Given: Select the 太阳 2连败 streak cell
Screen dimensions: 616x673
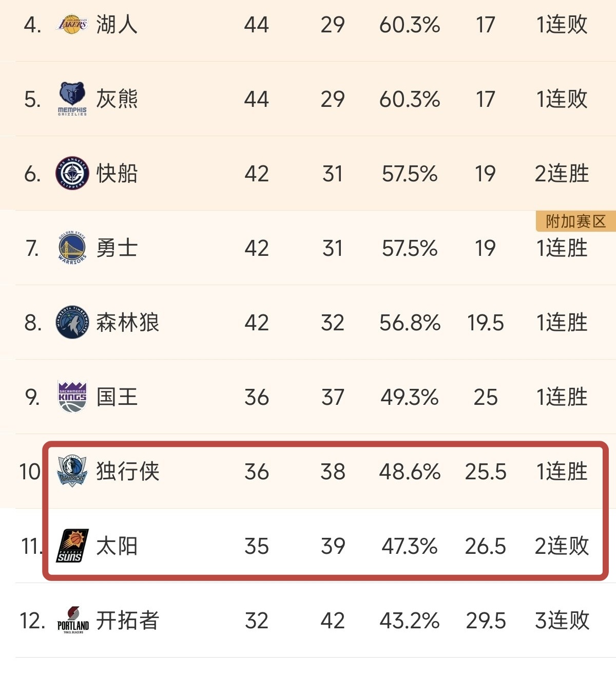Looking at the screenshot, I should [562, 546].
